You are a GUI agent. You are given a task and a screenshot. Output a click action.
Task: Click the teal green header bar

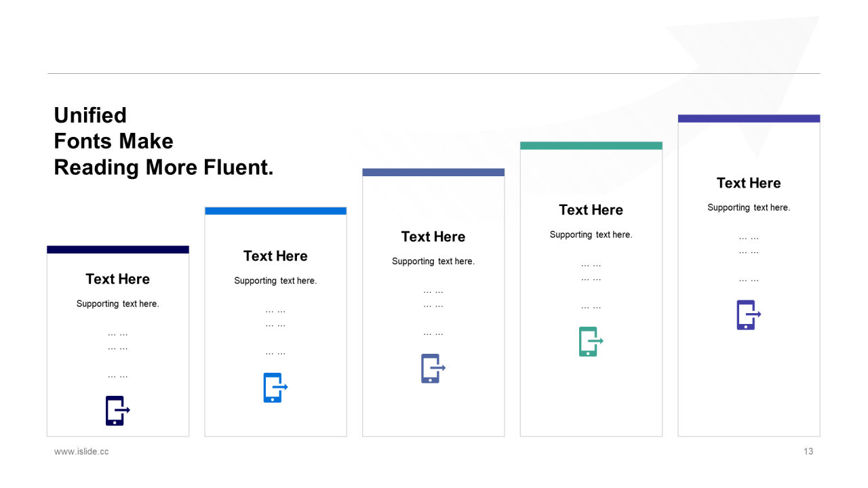pyautogui.click(x=591, y=146)
